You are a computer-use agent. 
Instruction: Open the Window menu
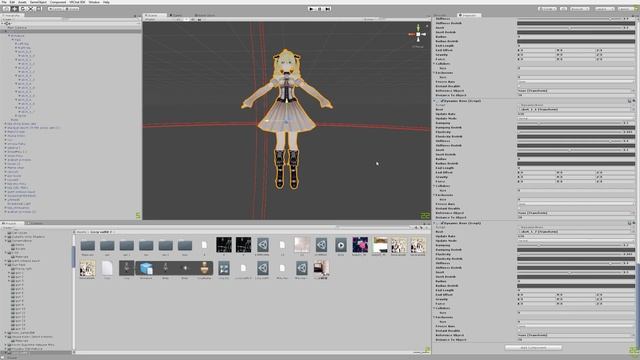pos(94,2)
